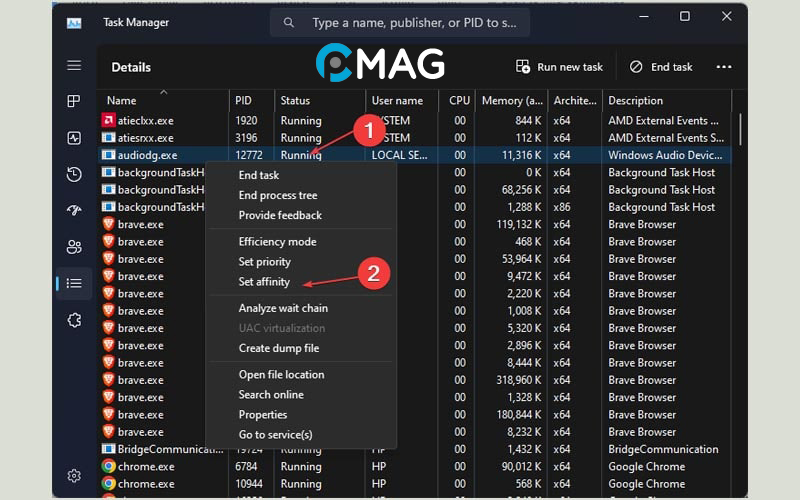Sort by the Memory column header
This screenshot has height=500, width=800.
tap(512, 101)
